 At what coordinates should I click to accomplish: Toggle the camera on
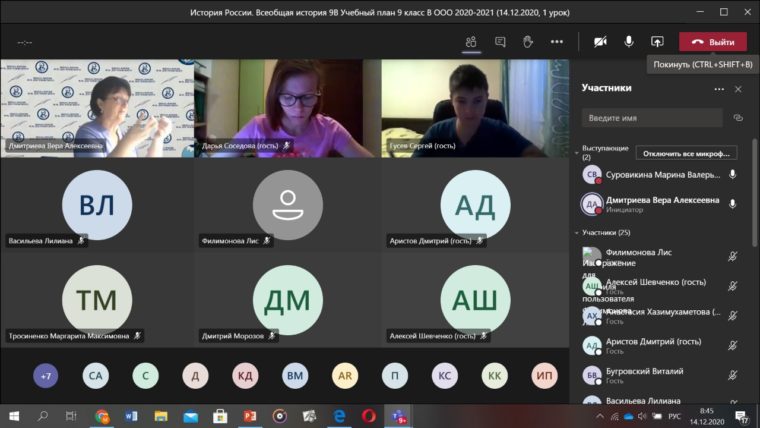[600, 42]
